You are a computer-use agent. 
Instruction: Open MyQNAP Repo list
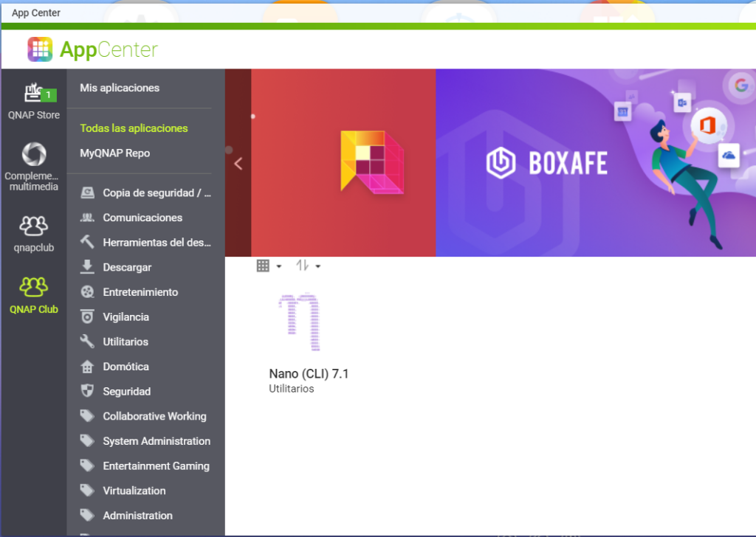coord(114,153)
